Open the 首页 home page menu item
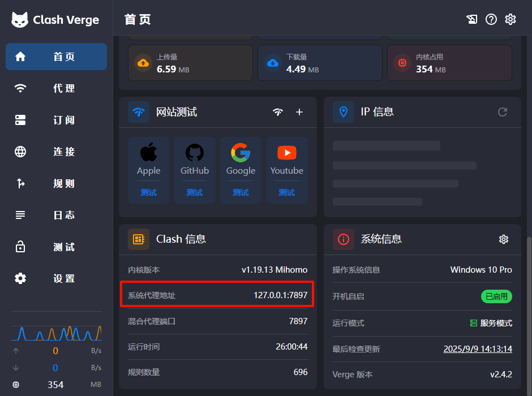 point(57,57)
